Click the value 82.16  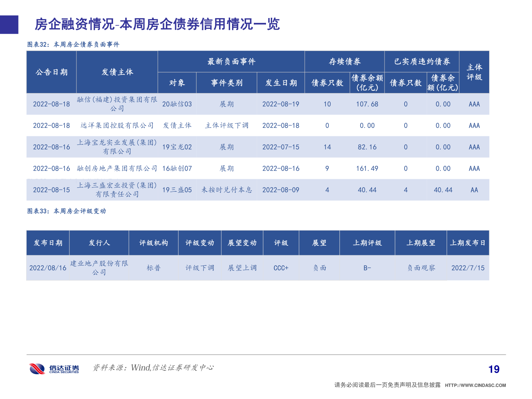[x=367, y=147]
